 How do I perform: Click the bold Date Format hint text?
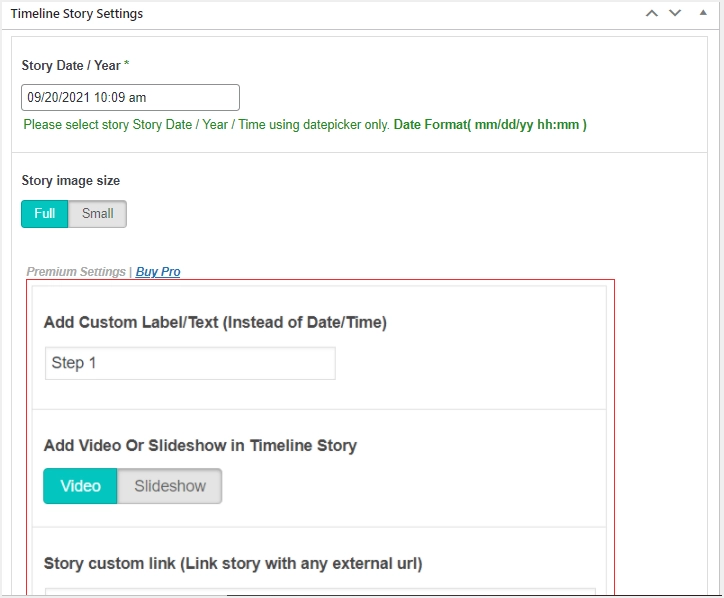pos(490,125)
